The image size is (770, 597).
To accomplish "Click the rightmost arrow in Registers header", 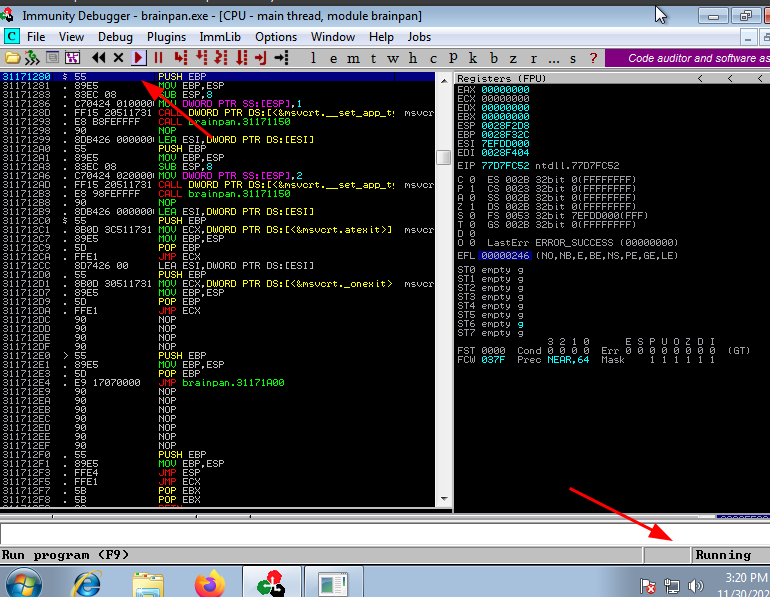I will coord(760,79).
